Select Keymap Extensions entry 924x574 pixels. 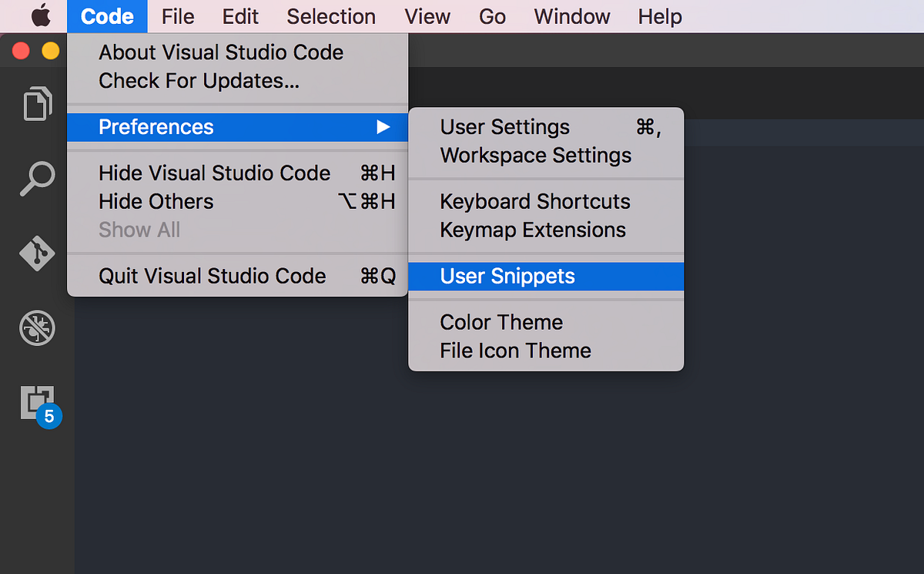(x=533, y=230)
